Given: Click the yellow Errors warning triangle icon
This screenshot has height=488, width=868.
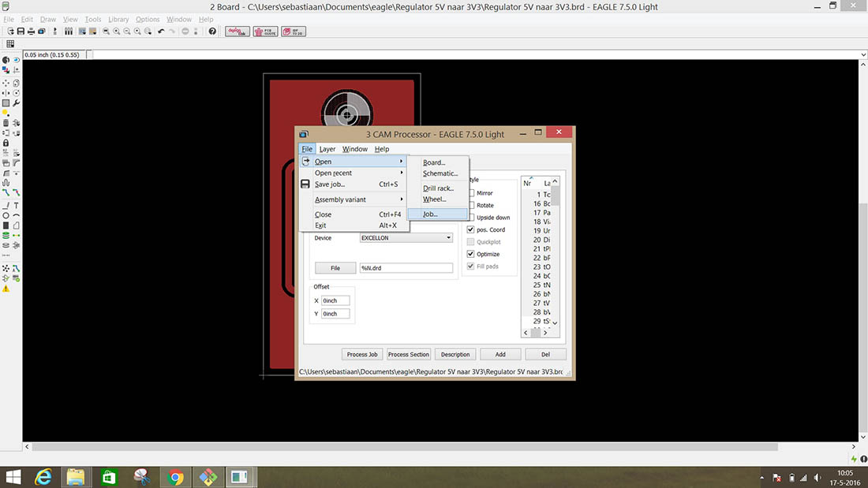Looking at the screenshot, I should (x=6, y=289).
